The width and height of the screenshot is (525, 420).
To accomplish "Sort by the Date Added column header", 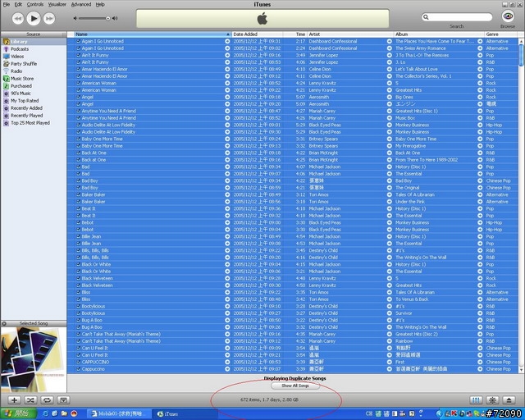I will (257, 34).
